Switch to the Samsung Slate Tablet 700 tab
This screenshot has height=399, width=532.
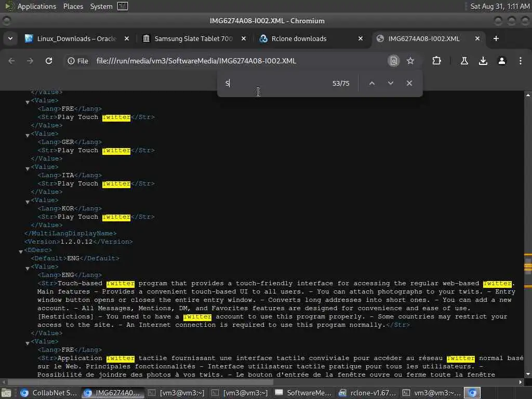pyautogui.click(x=193, y=38)
